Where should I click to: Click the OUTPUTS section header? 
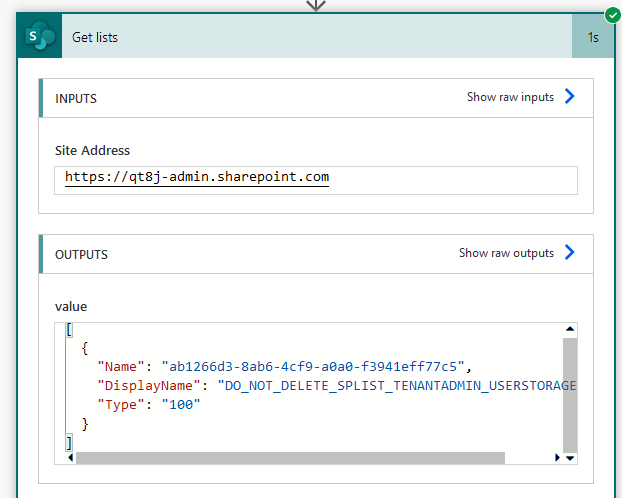pos(81,254)
